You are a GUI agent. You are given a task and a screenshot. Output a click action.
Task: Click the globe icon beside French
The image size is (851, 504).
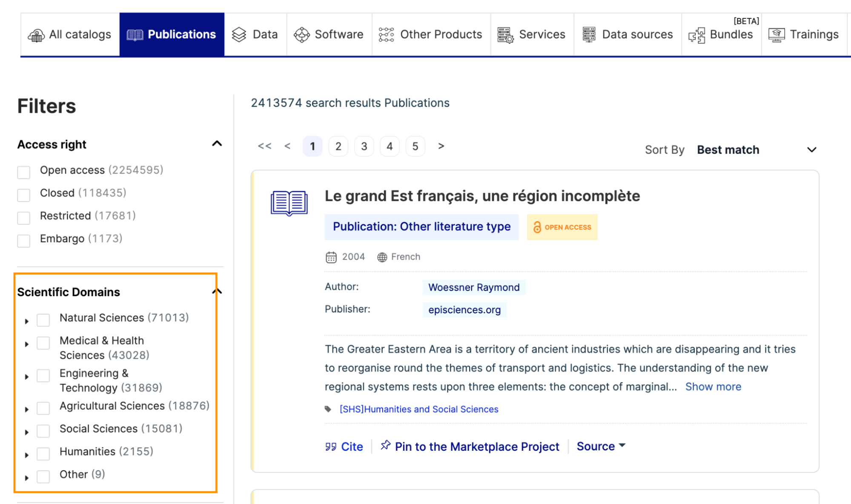pos(382,257)
